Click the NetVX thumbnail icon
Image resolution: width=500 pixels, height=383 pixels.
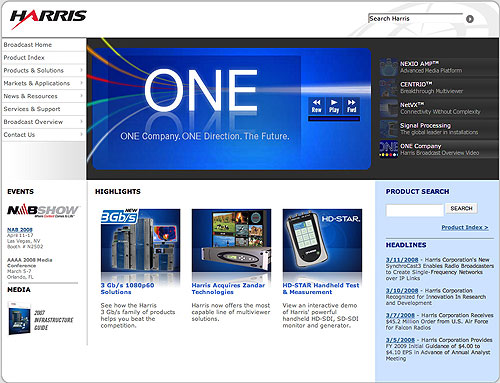(x=389, y=108)
